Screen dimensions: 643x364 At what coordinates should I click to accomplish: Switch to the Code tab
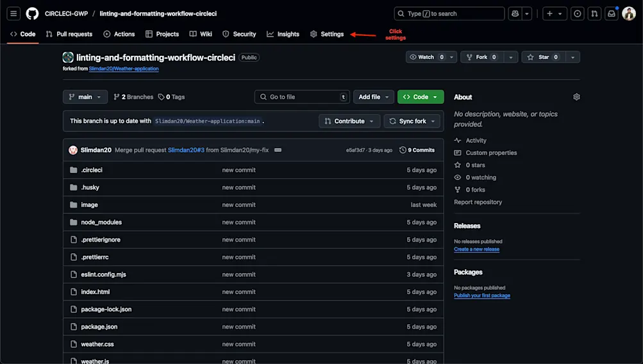[x=23, y=34]
